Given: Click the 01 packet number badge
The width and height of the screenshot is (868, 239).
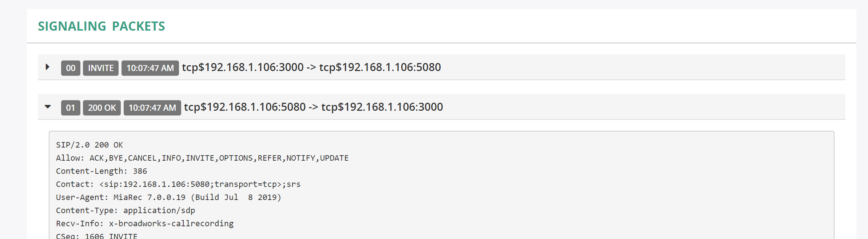Looking at the screenshot, I should tap(71, 108).
